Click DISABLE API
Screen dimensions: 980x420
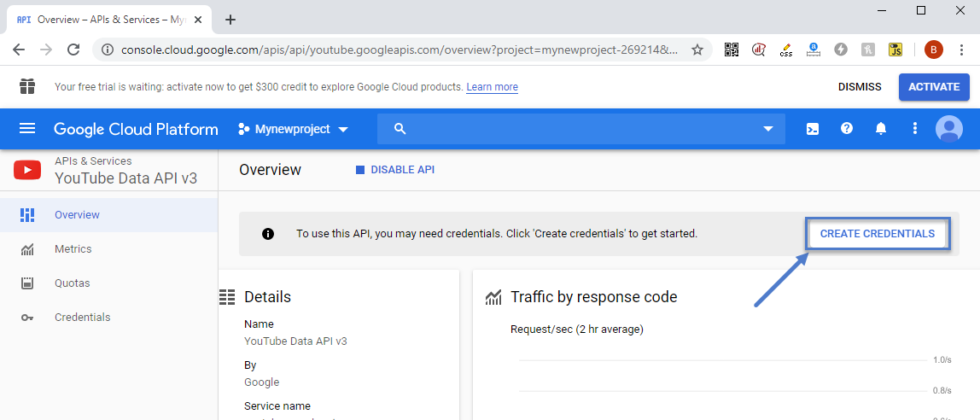point(395,170)
